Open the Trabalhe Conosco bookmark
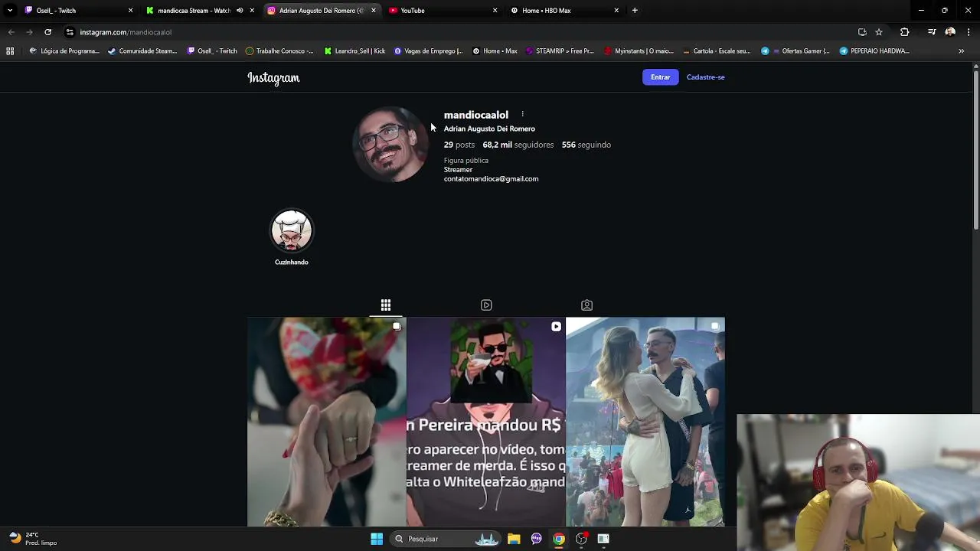Screen dimensions: 980x551 coord(279,51)
